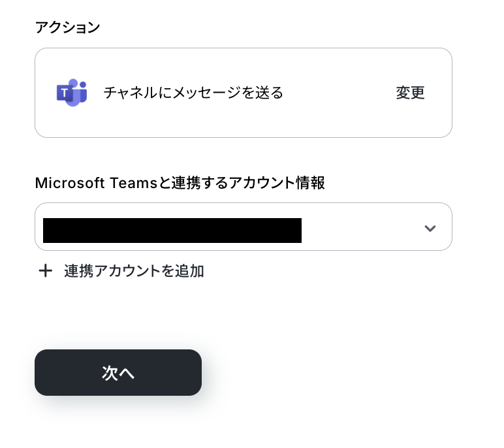The image size is (504, 448).
Task: Select the チャネルにメッセージを送る action text
Action: 193,93
